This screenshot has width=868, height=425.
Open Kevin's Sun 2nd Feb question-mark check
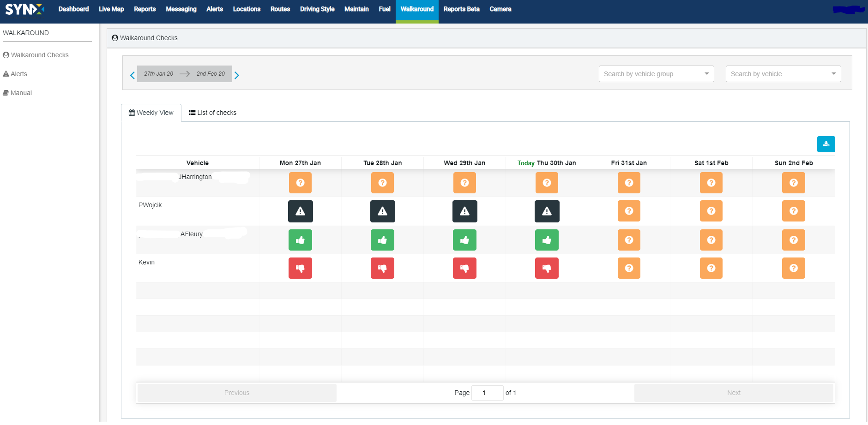click(x=794, y=268)
